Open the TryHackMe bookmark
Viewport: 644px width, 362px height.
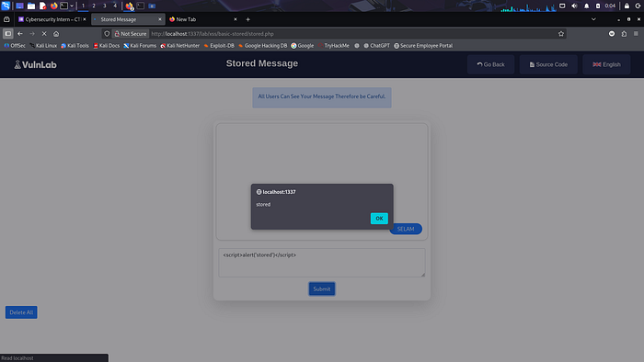point(333,46)
